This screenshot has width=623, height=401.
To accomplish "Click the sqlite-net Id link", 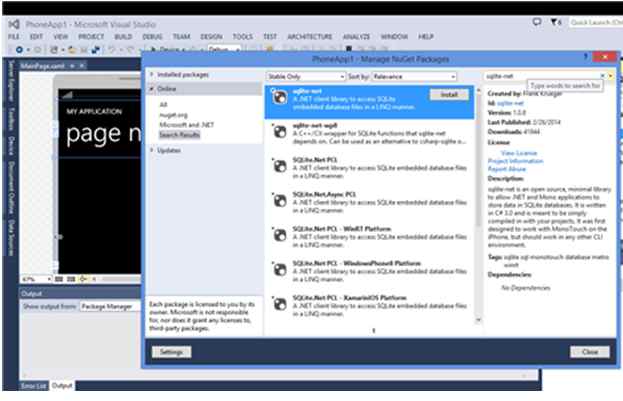I will coord(510,103).
